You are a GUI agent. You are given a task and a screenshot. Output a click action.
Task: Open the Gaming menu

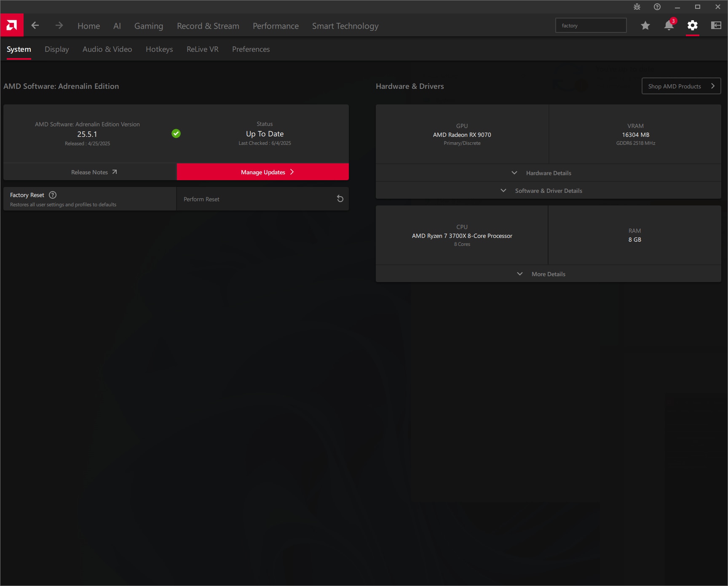tap(149, 26)
